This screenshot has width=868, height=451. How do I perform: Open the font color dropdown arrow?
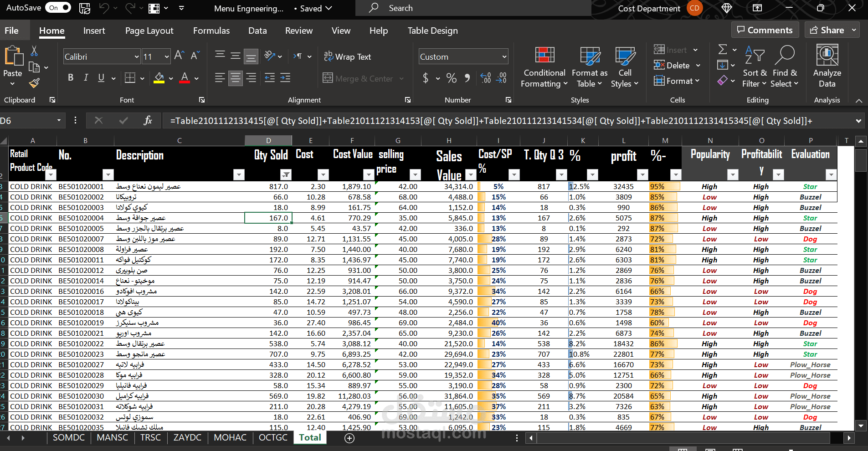(x=196, y=78)
